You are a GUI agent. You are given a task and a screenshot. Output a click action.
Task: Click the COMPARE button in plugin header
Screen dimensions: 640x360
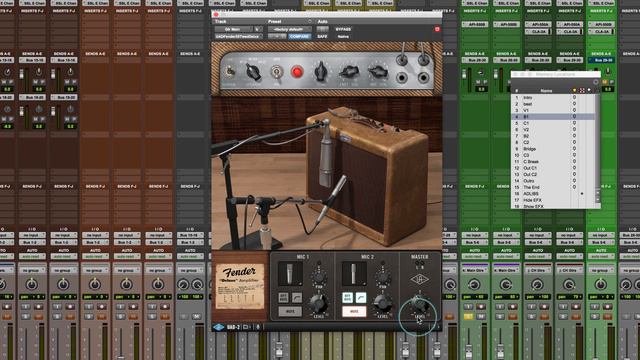pos(300,36)
